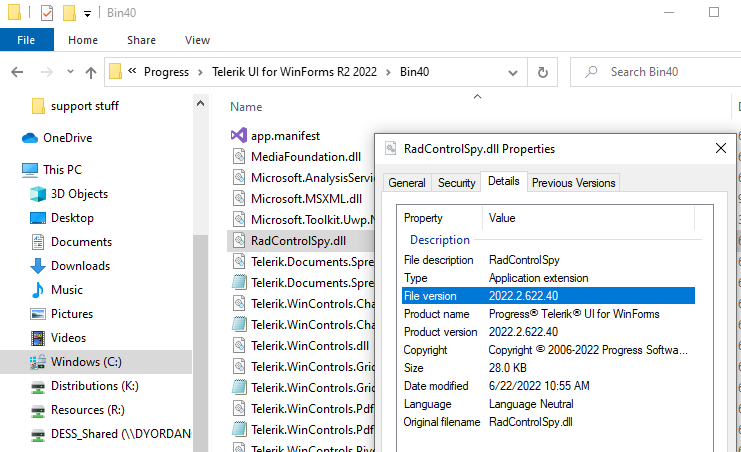The width and height of the screenshot is (741, 452).
Task: Open Downloads in the navigation pane
Action: [80, 266]
